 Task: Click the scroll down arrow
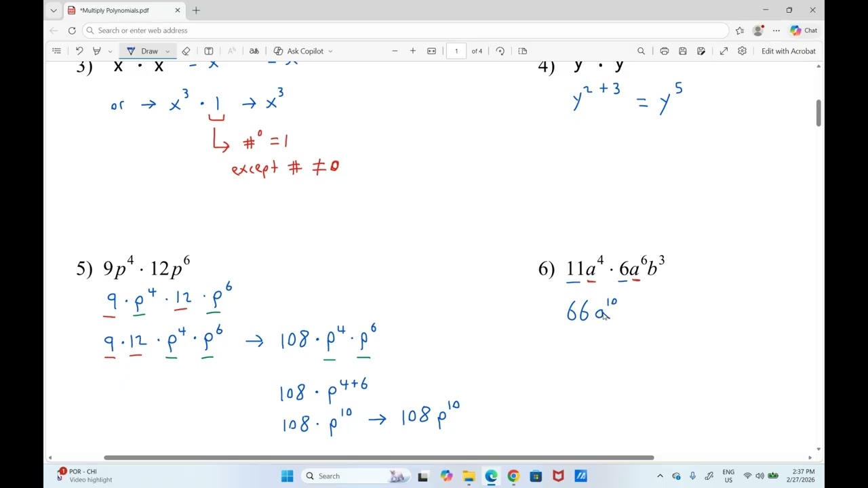coord(818,449)
